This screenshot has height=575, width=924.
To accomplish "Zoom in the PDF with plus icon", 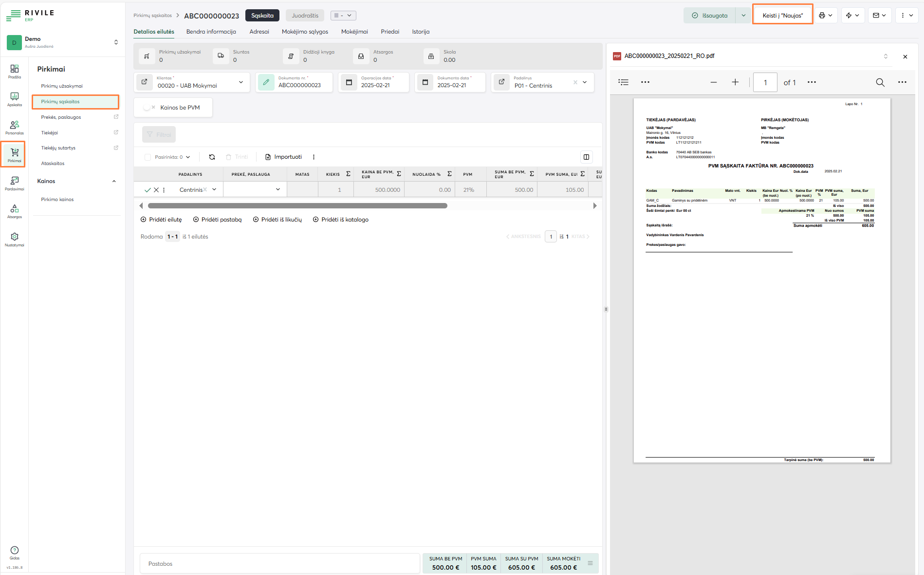I will [735, 82].
